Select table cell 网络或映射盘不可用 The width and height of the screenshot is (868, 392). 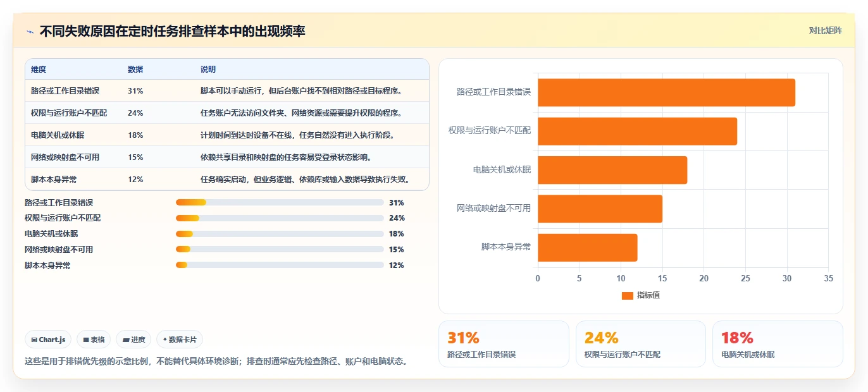pyautogui.click(x=65, y=157)
